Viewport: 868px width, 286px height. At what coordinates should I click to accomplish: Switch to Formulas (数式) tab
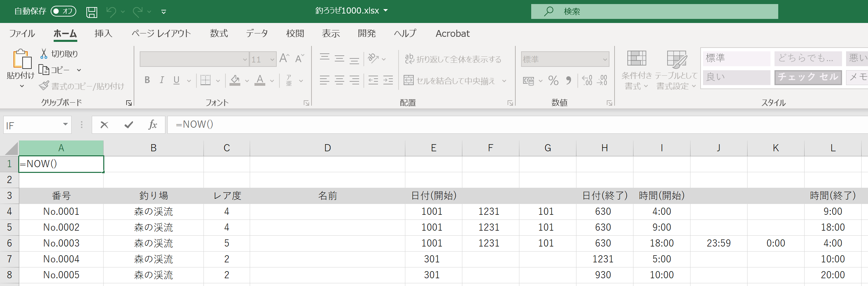point(219,33)
